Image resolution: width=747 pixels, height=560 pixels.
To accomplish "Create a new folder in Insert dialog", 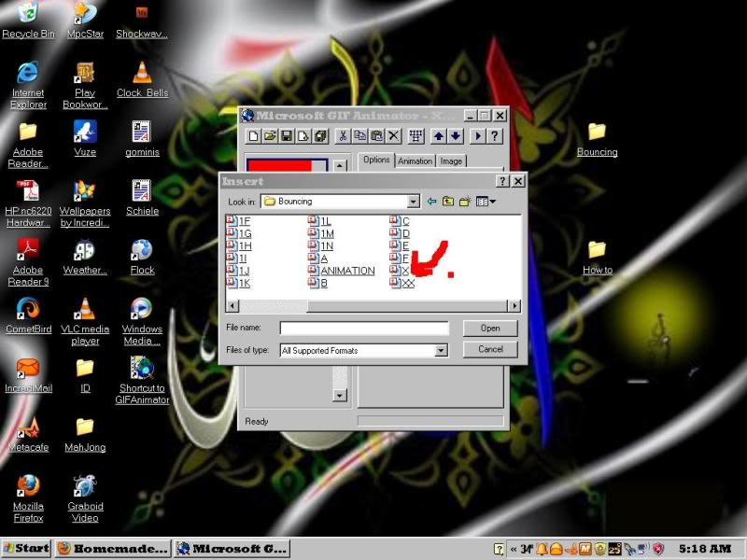I will pyautogui.click(x=464, y=202).
